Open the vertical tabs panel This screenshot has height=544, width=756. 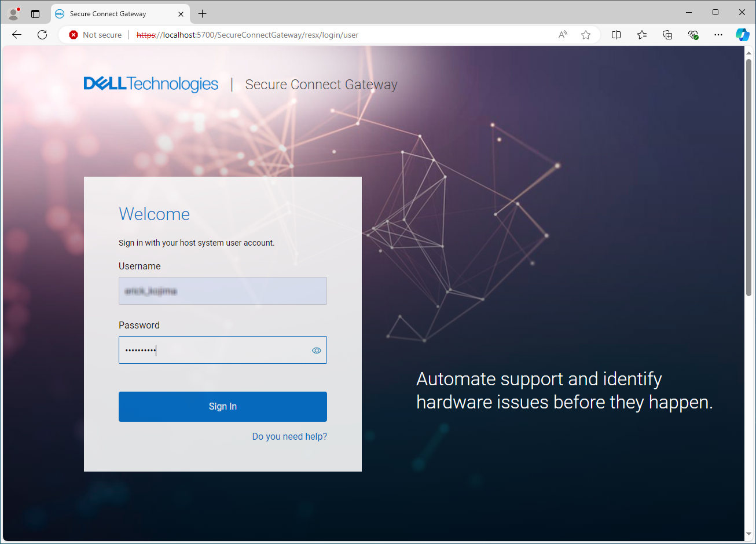point(35,13)
